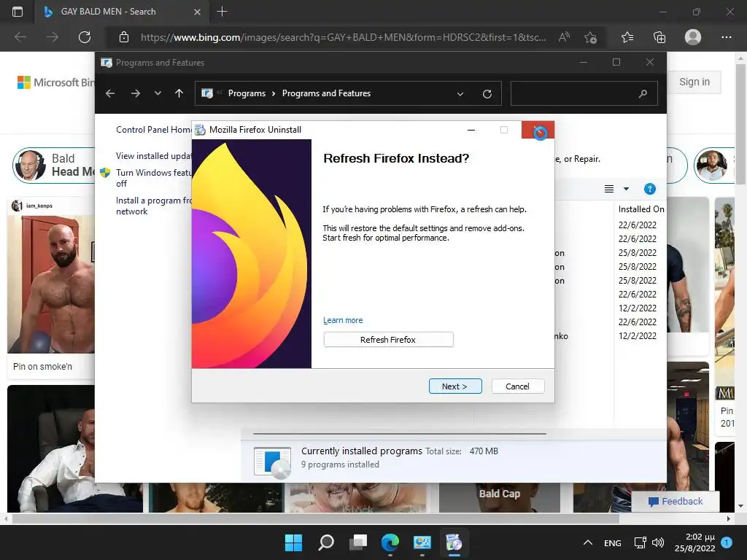Screen dimensions: 747x560
Task: Go forward in Programs and Features window
Action: coord(135,93)
